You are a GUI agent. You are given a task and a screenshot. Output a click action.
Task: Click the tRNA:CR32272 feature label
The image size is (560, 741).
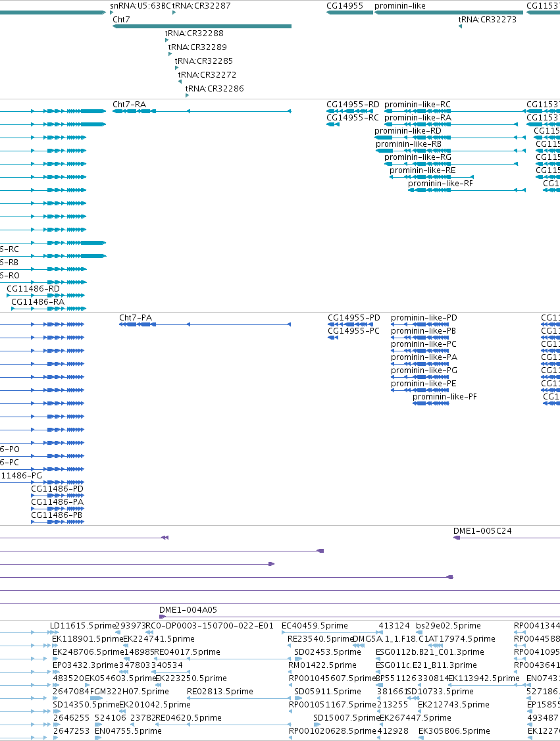tap(207, 74)
